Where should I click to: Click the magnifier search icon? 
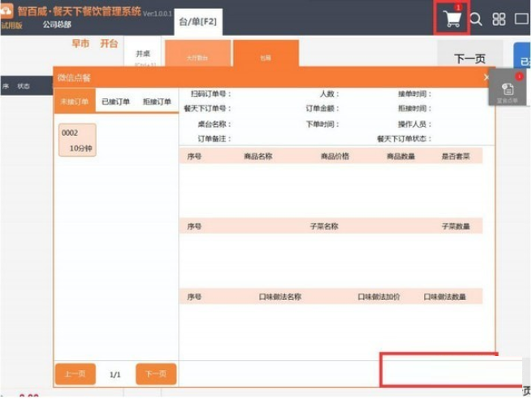476,19
